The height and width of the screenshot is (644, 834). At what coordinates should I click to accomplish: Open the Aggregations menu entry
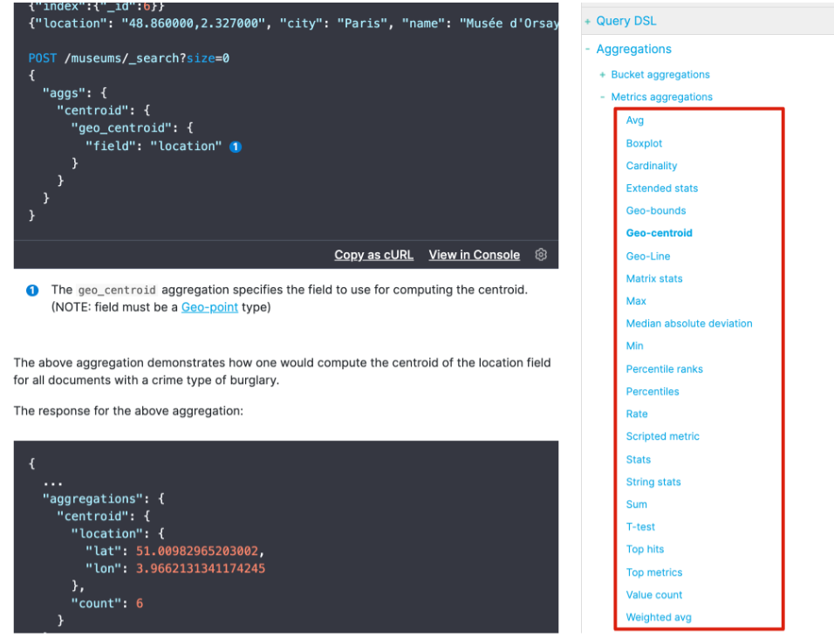coord(635,49)
